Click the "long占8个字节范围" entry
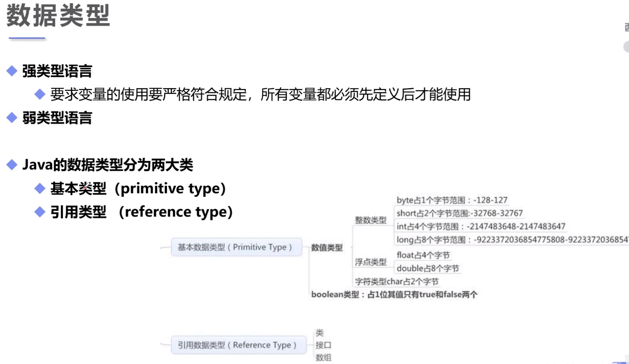Image resolution: width=629 pixels, height=364 pixels. tap(512, 240)
